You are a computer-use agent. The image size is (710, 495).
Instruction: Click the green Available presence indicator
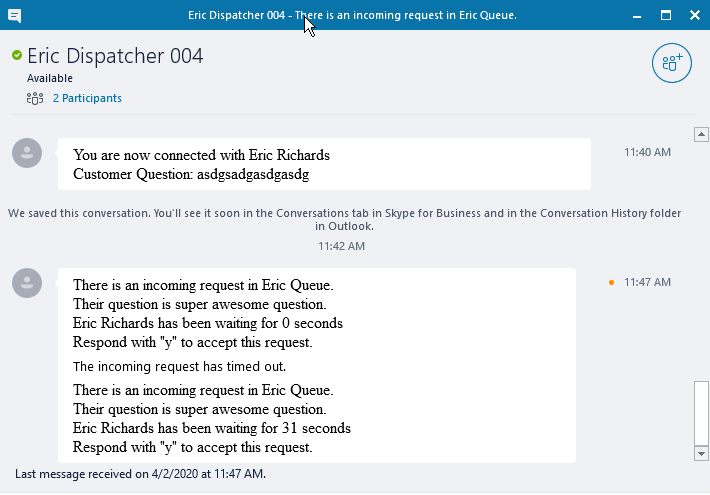[17, 55]
